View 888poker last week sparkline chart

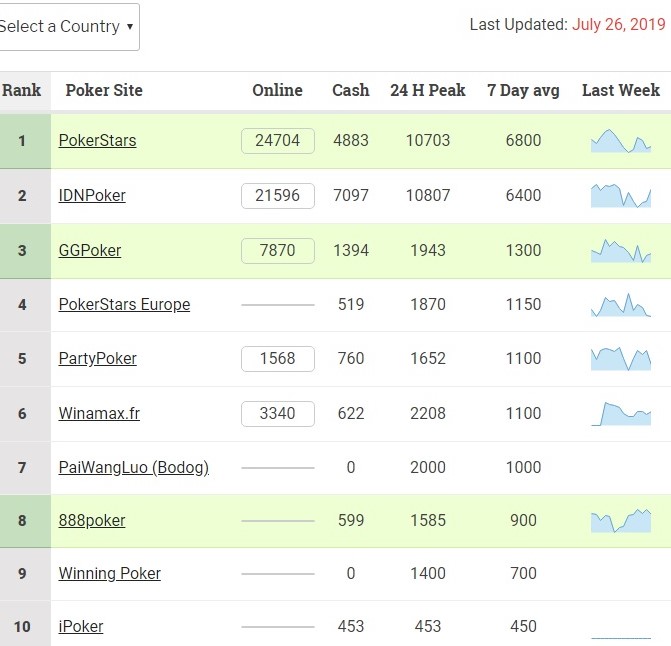pyautogui.click(x=620, y=521)
